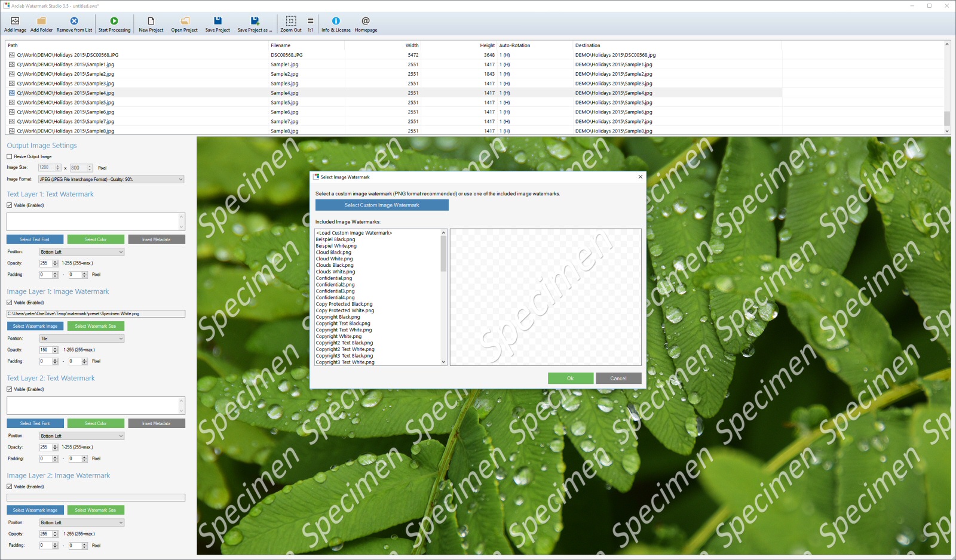Toggle Text Layer 2 Visible checkbox

10,389
